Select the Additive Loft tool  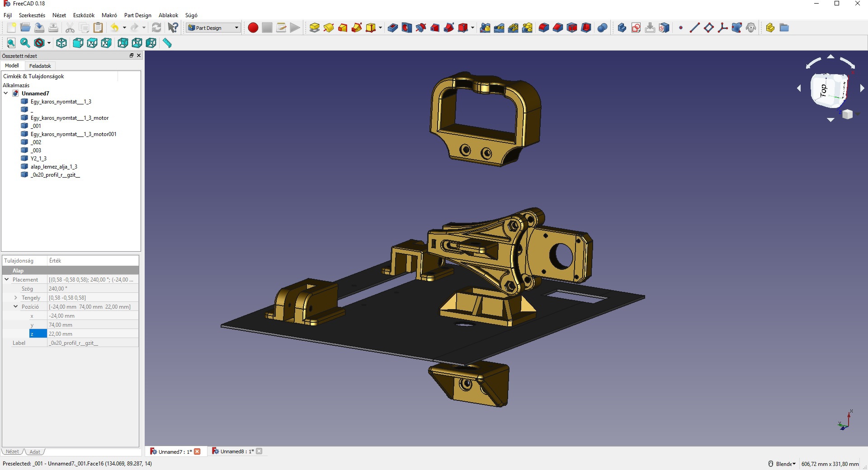[343, 28]
